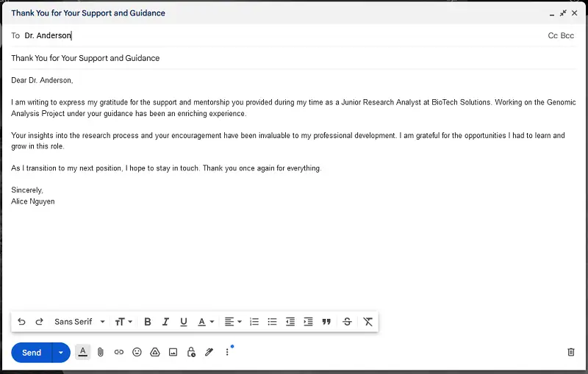This screenshot has height=374, width=588.
Task: Open more options three-dot menu
Action: pos(227,352)
